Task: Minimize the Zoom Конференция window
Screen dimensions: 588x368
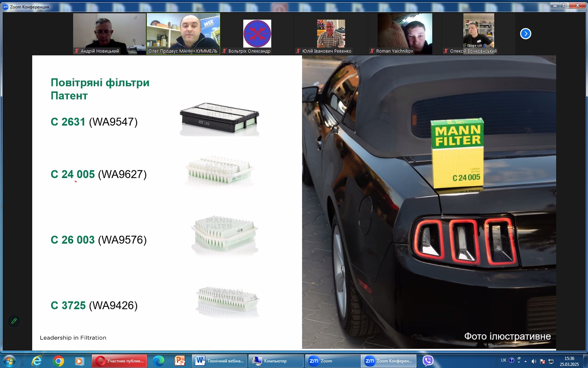Action: [x=555, y=5]
